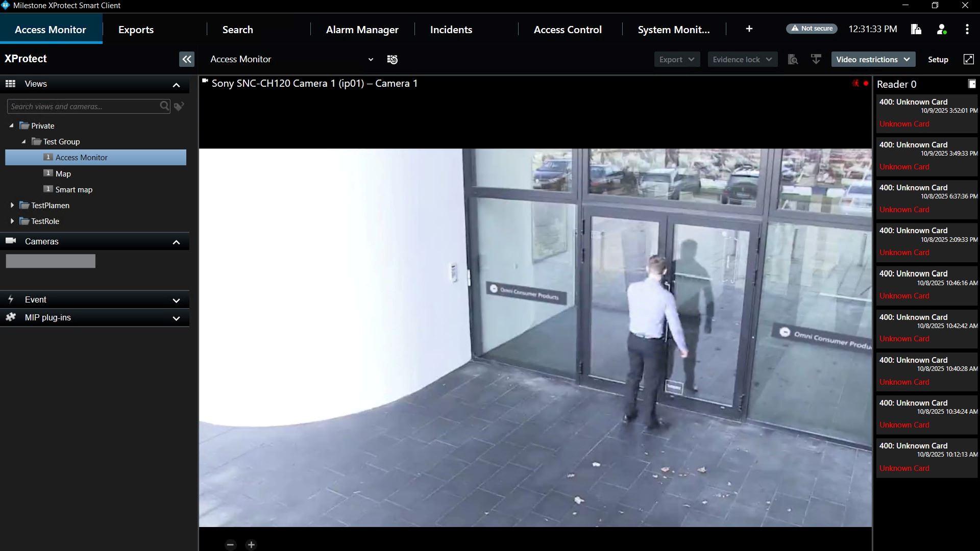Add a new tab with plus
The width and height of the screenshot is (980, 551).
[x=749, y=29]
